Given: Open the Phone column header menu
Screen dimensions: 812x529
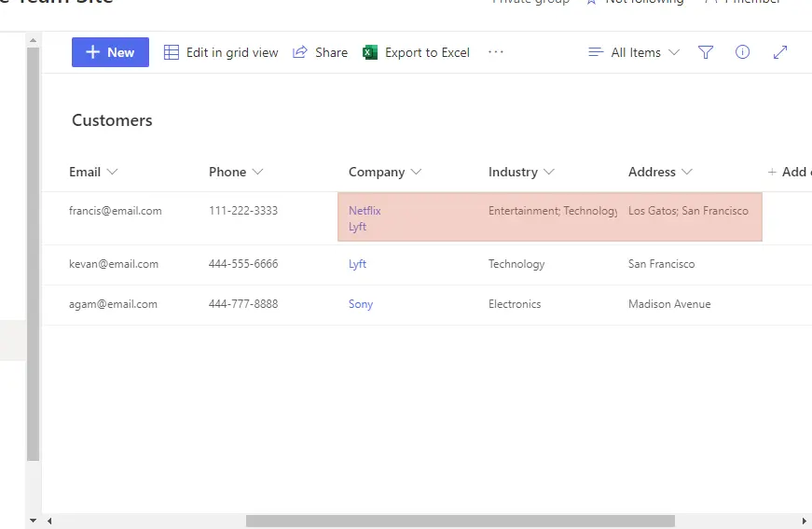Looking at the screenshot, I should point(236,172).
